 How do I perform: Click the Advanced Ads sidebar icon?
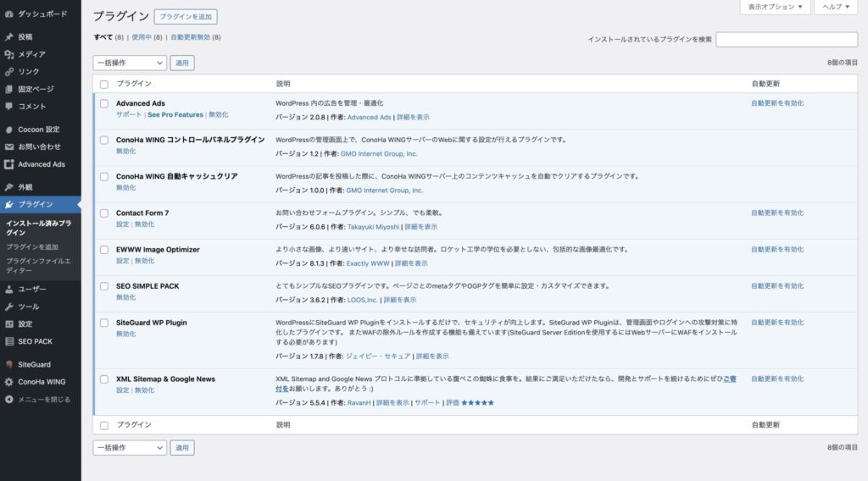(x=8, y=164)
